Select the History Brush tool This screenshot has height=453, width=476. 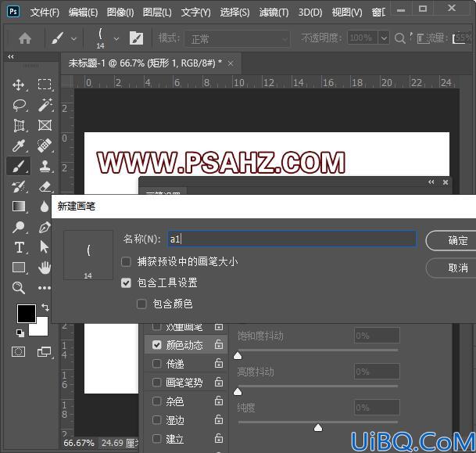pos(19,186)
